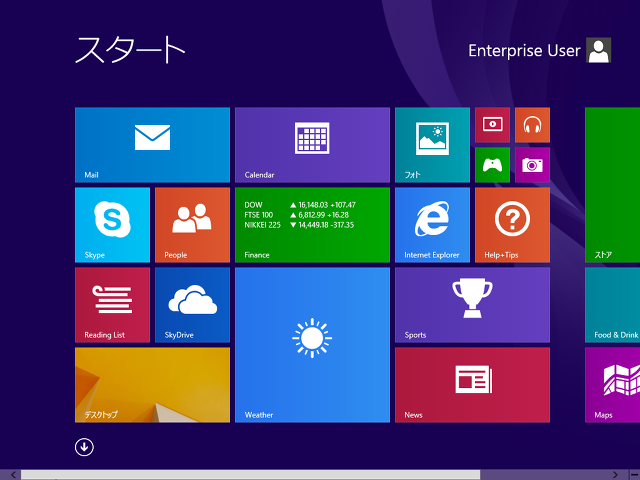Viewport: 640px width, 480px height.
Task: Click the FTSE 100 row in Finance
Action: coord(297,215)
